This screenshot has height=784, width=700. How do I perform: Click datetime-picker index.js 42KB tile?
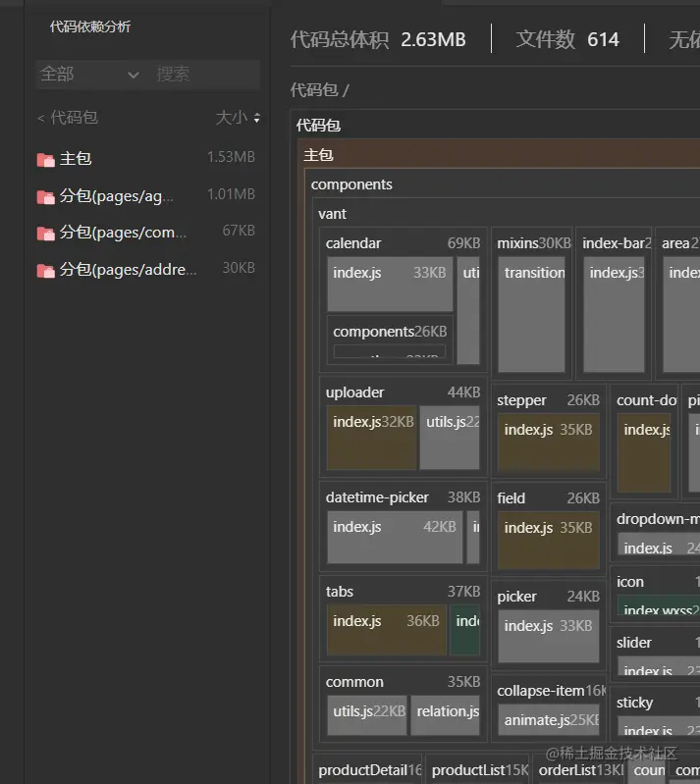(395, 537)
